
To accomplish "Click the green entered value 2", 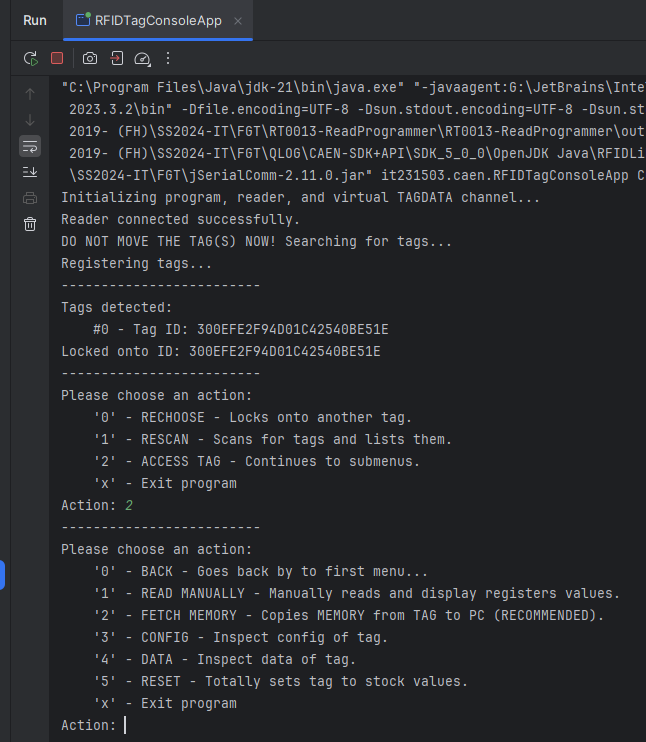I will coord(128,505).
